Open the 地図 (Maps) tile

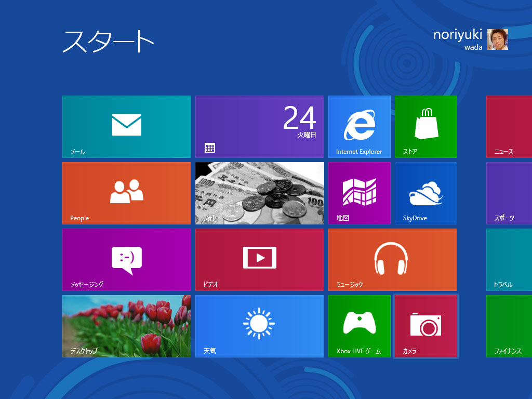tap(360, 193)
